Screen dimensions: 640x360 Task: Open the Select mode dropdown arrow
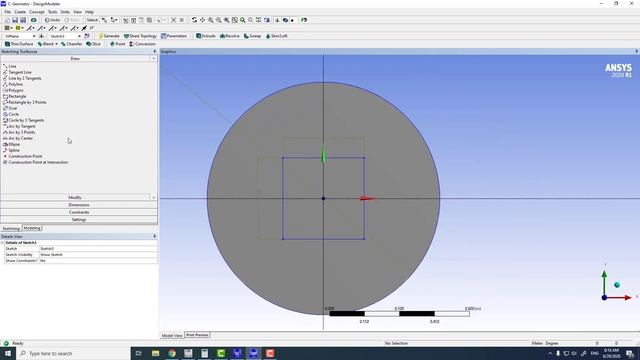coord(115,20)
